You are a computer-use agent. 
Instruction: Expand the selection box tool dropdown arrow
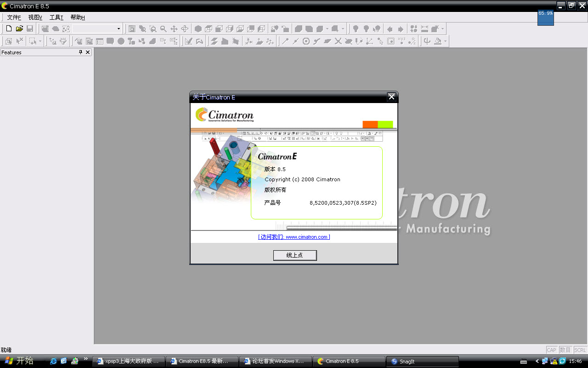(40, 41)
